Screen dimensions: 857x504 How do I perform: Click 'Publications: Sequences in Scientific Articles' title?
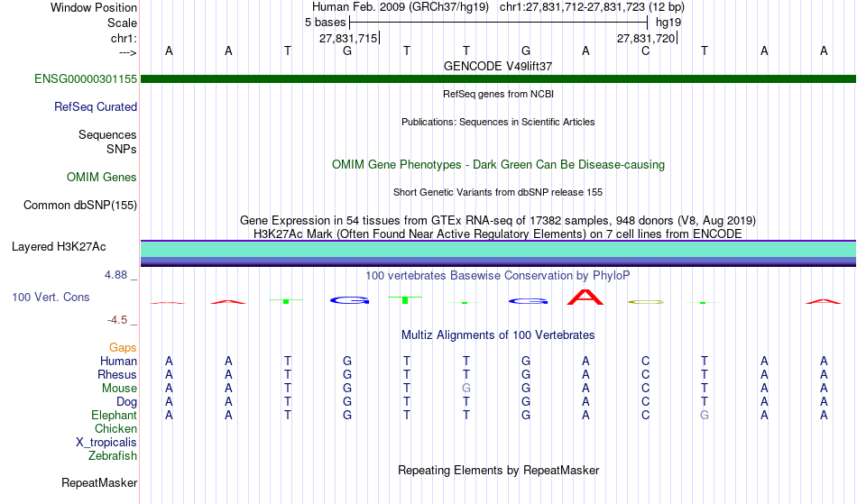[498, 122]
